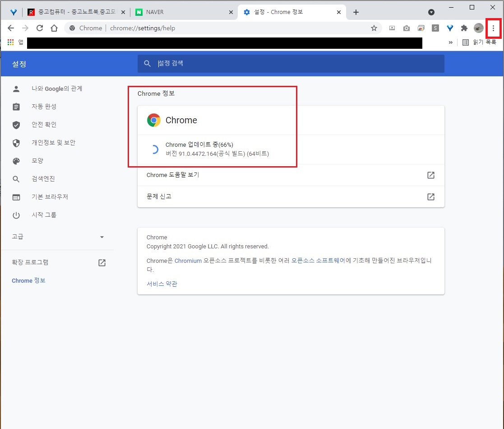Click the 설정 검색 search field
The image size is (504, 429).
point(291,63)
